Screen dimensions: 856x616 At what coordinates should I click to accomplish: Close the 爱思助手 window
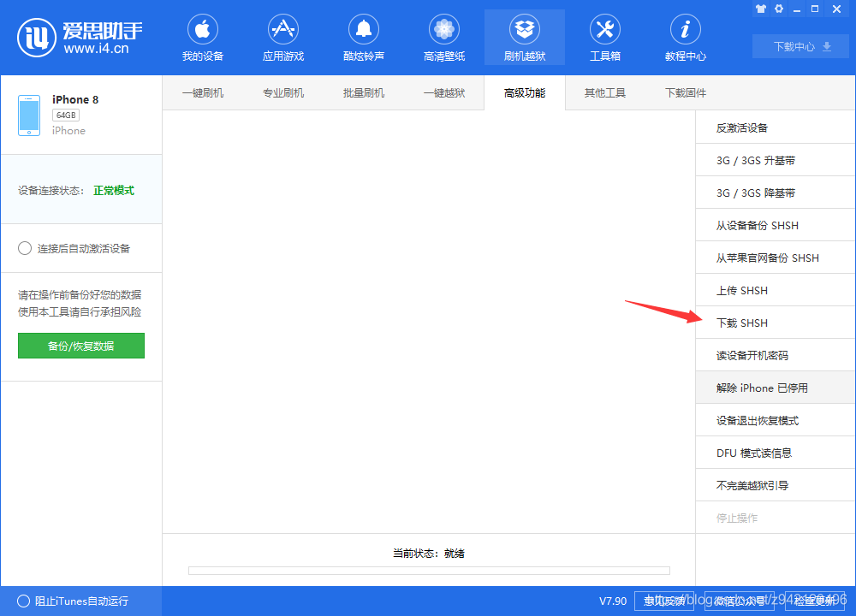(x=836, y=9)
